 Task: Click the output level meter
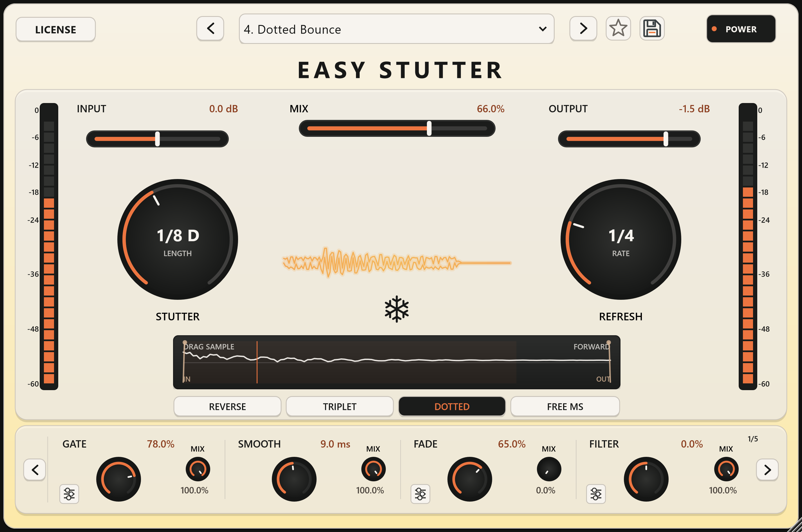[x=748, y=247]
